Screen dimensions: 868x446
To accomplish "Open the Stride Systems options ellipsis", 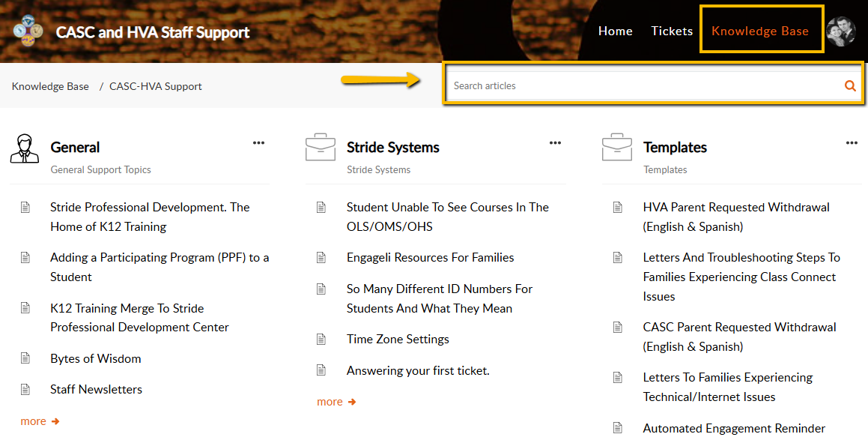I will 555,143.
